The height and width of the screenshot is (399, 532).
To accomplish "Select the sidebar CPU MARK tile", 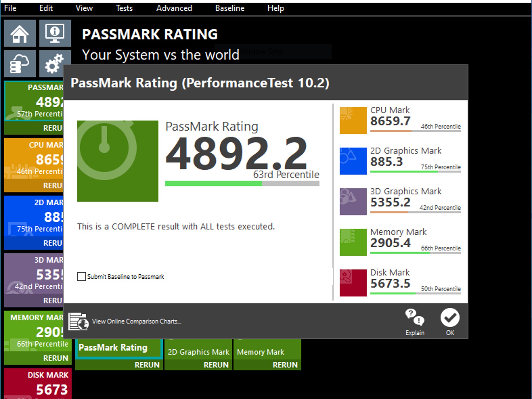I will click(x=34, y=159).
